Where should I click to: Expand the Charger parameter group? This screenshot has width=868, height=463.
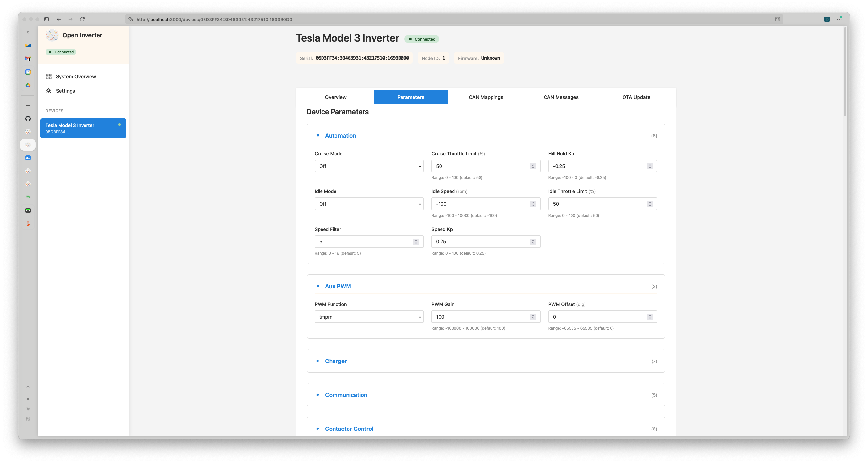(x=335, y=361)
